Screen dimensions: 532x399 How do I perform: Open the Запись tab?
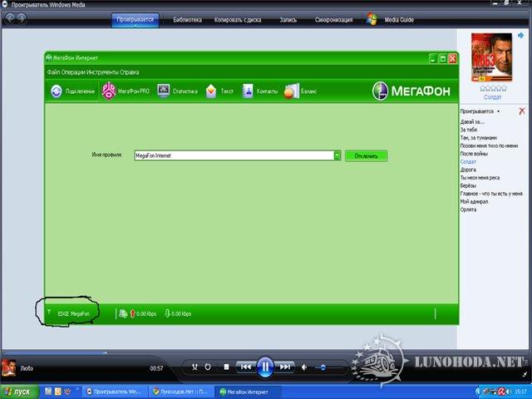[288, 20]
